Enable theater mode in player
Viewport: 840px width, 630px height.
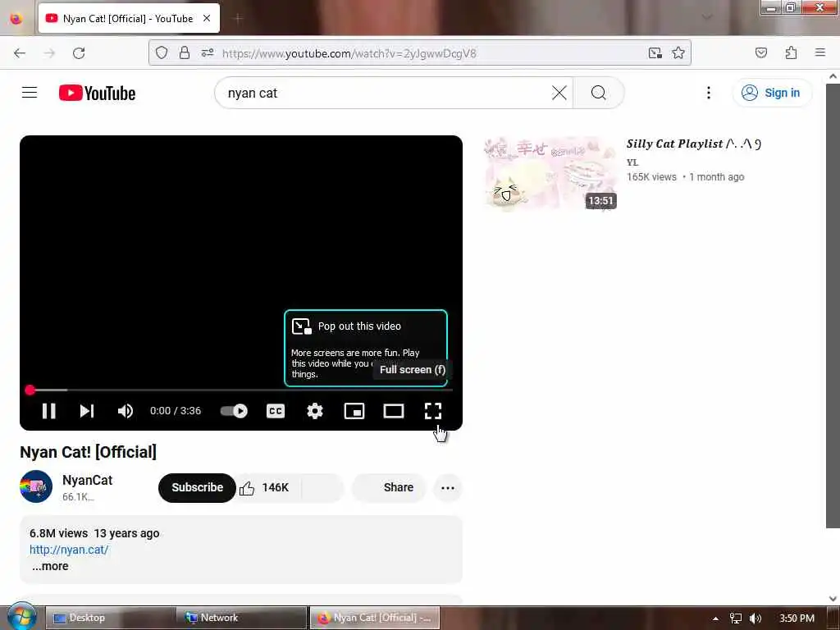pos(394,411)
